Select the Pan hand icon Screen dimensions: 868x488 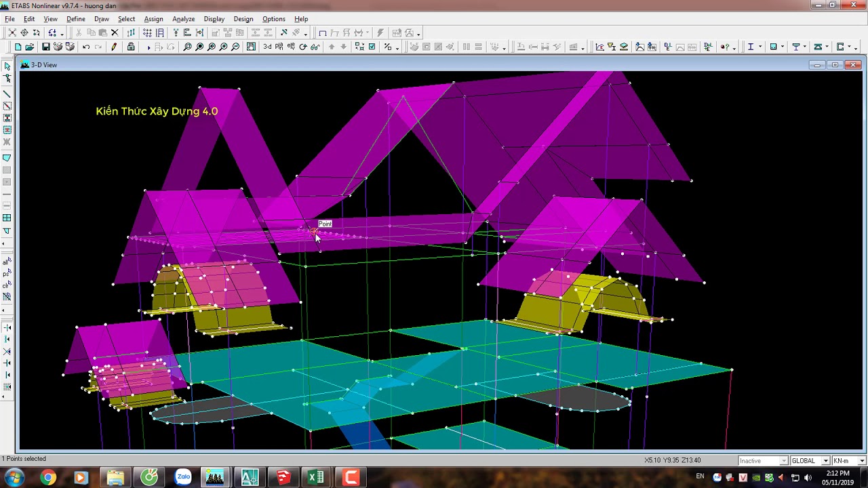(251, 47)
